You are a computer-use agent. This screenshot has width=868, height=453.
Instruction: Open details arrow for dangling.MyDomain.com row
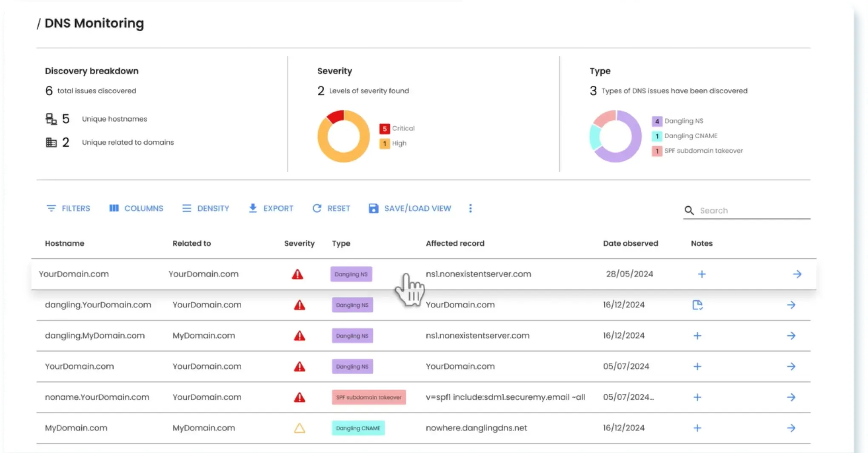(x=791, y=336)
